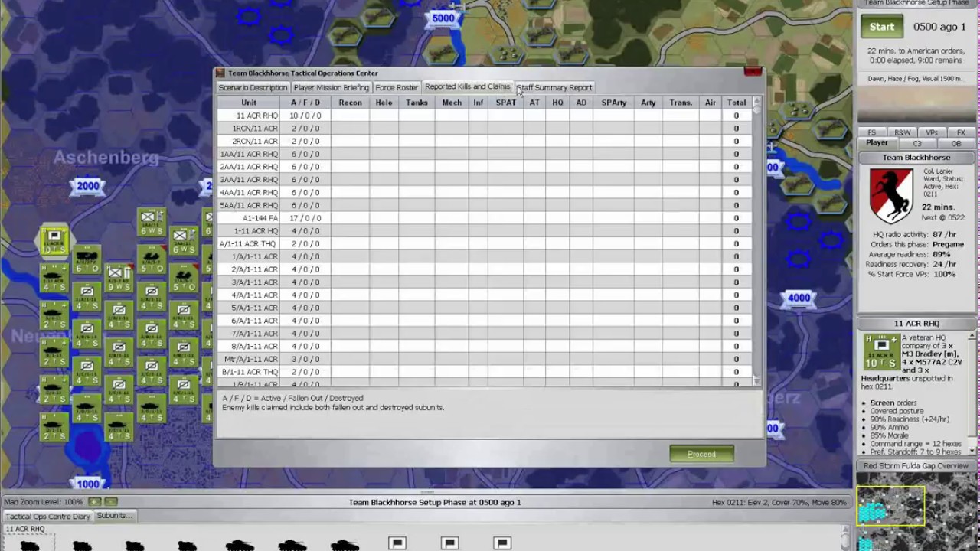The width and height of the screenshot is (980, 551).
Task: Open the Scenario Description tab
Action: 253,87
